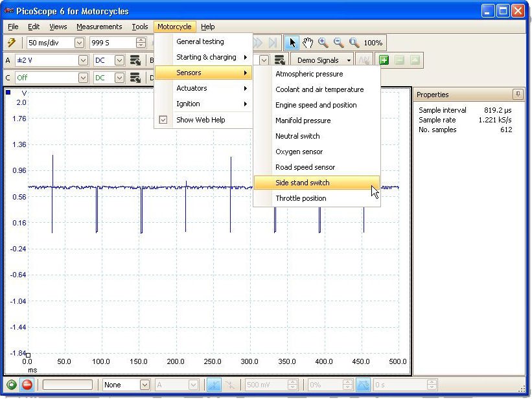
Task: Adjust the 0 s trigger delay stepper
Action: [x=432, y=385]
